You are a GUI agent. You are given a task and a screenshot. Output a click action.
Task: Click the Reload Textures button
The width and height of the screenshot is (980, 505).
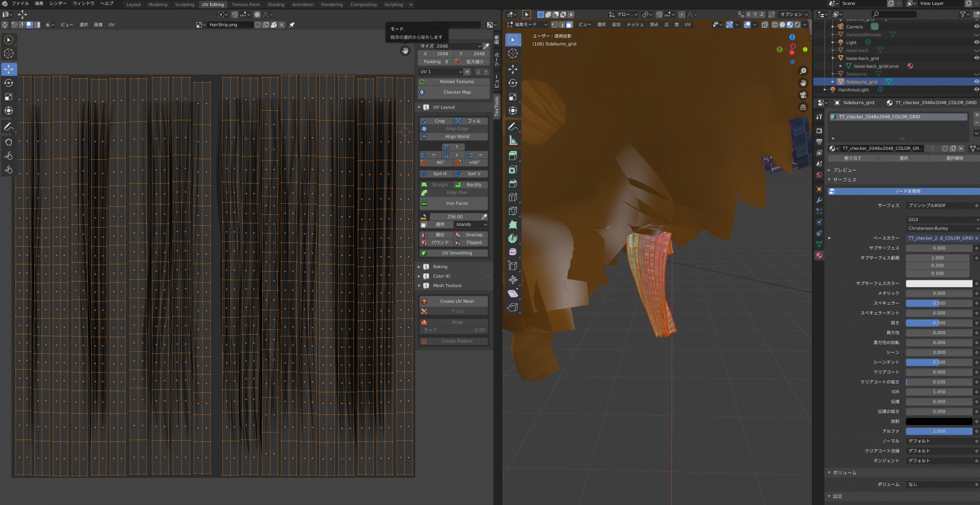[454, 81]
